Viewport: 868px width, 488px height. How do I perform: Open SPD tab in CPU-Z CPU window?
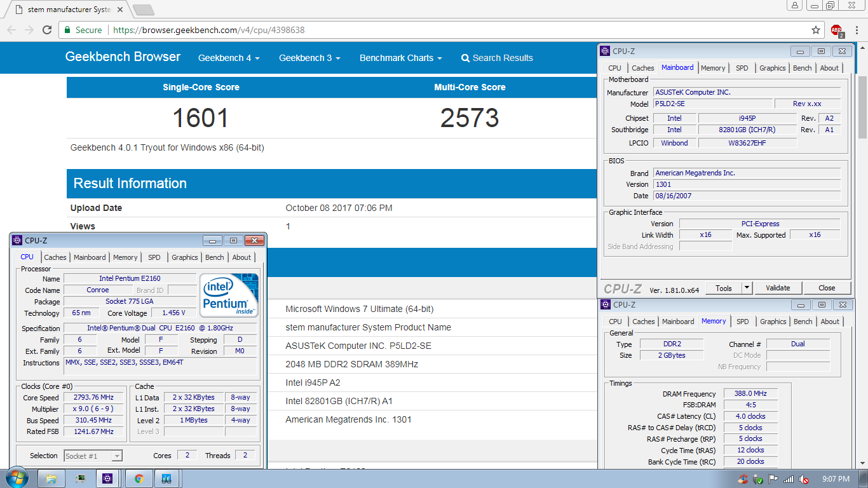pyautogui.click(x=154, y=257)
